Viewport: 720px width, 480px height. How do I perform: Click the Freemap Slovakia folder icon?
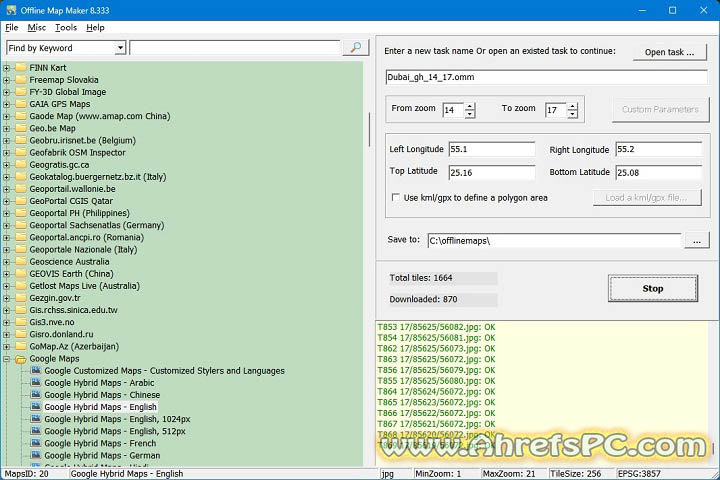click(21, 79)
